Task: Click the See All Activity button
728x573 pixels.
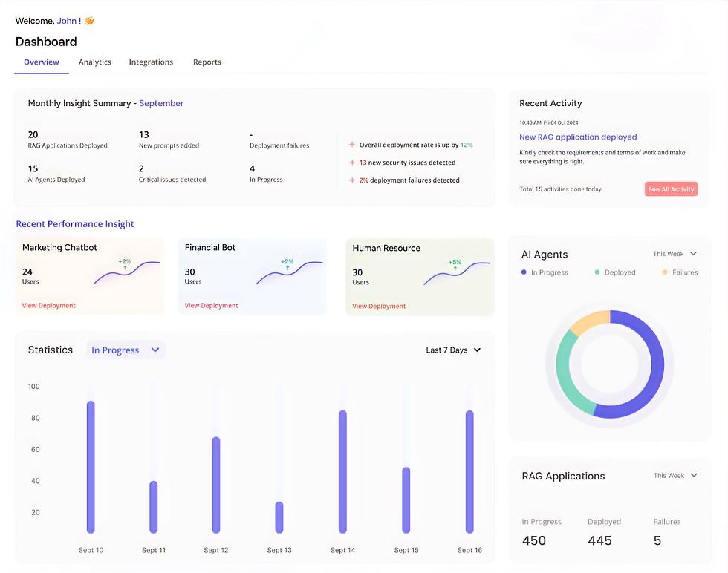Action: (671, 189)
